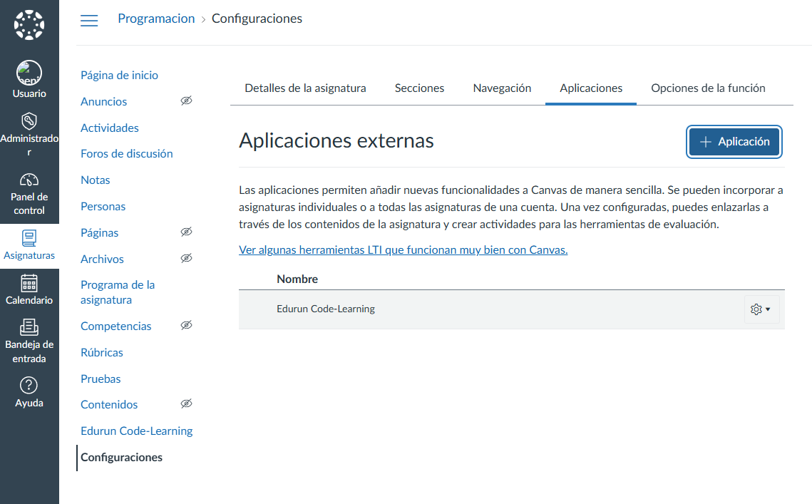Click the eye indicator next to Contenidos
Screen dimensions: 812x504
pyautogui.click(x=186, y=403)
